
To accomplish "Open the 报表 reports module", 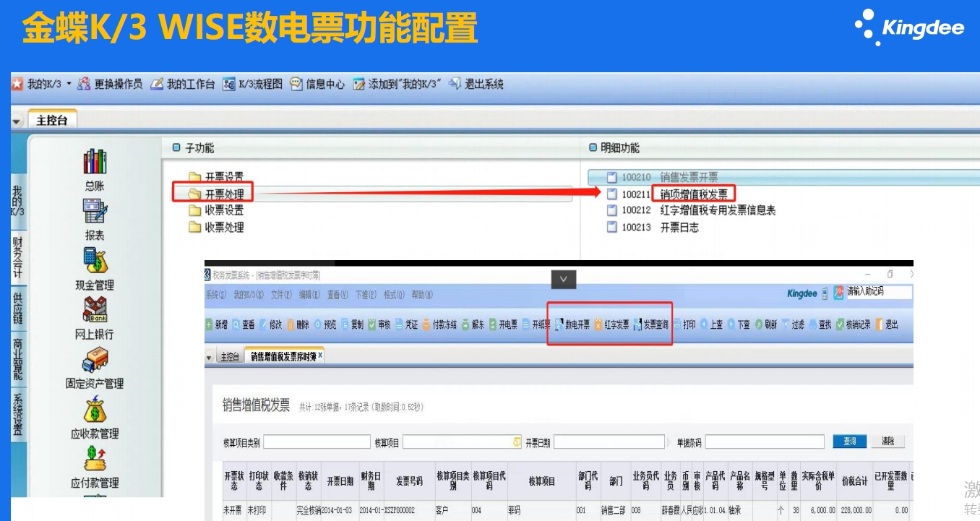I will click(95, 220).
